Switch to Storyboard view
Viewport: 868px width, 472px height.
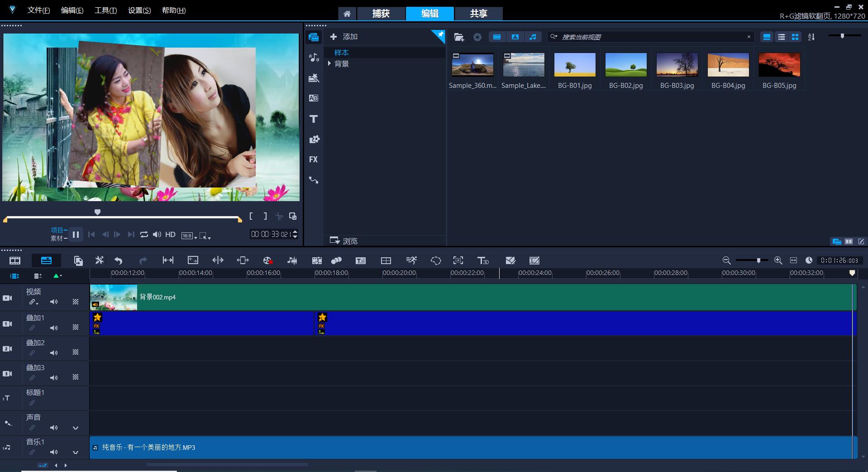click(x=15, y=260)
